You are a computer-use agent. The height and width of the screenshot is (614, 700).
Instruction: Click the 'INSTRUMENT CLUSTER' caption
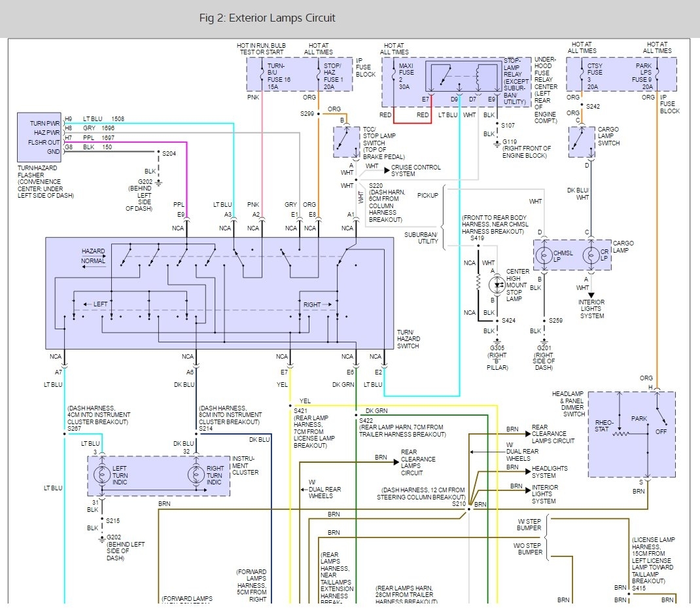[x=245, y=466]
